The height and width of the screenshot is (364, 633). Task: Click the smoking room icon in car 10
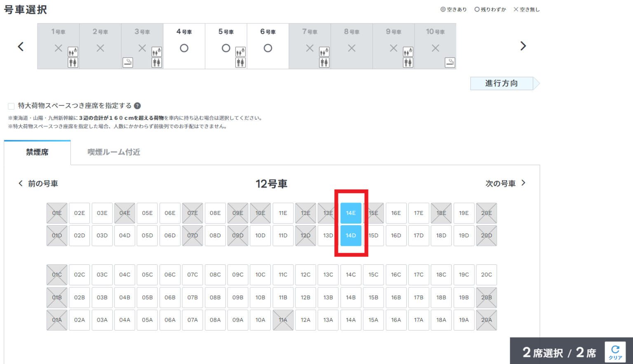pyautogui.click(x=450, y=63)
